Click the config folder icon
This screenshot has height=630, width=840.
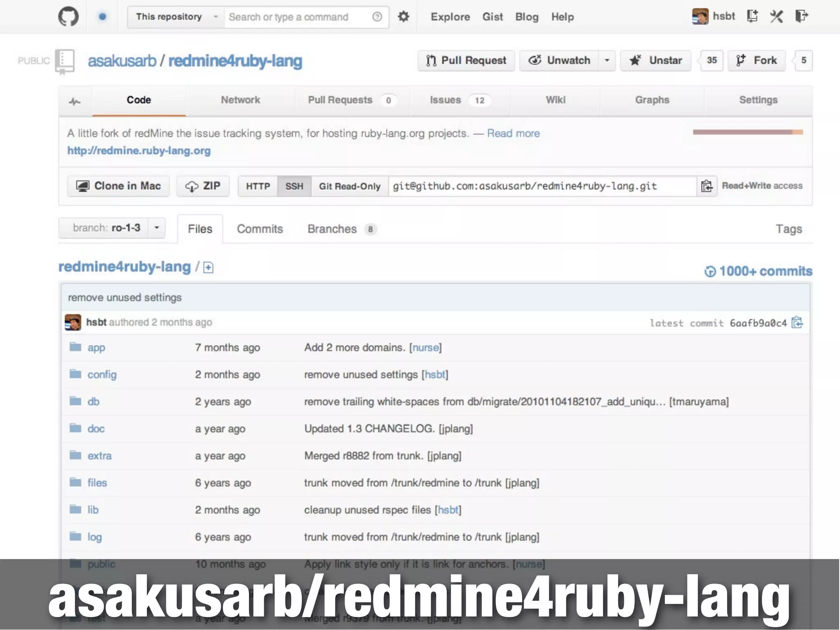75,374
